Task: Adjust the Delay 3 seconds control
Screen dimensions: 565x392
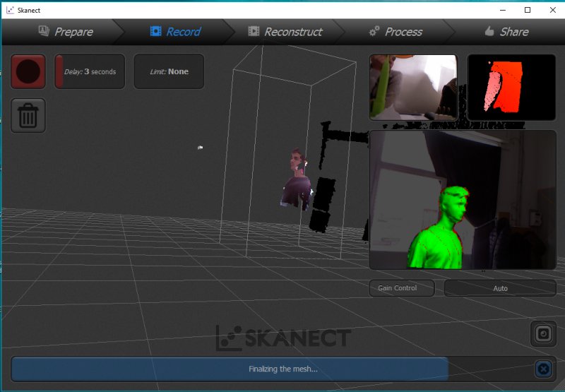Action: 90,71
